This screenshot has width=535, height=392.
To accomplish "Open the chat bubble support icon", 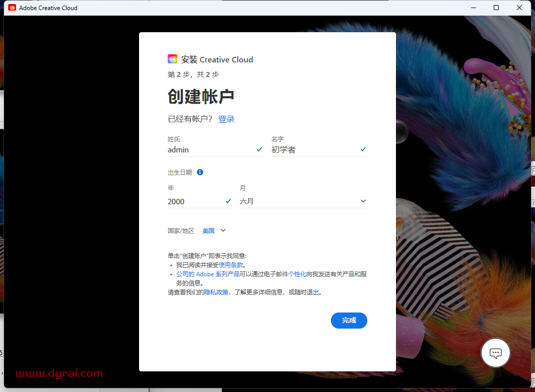I will coord(496,353).
